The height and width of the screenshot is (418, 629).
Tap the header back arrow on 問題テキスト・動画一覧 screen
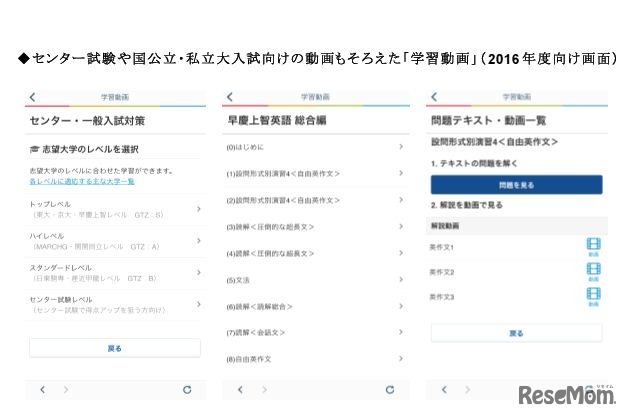click(x=434, y=97)
